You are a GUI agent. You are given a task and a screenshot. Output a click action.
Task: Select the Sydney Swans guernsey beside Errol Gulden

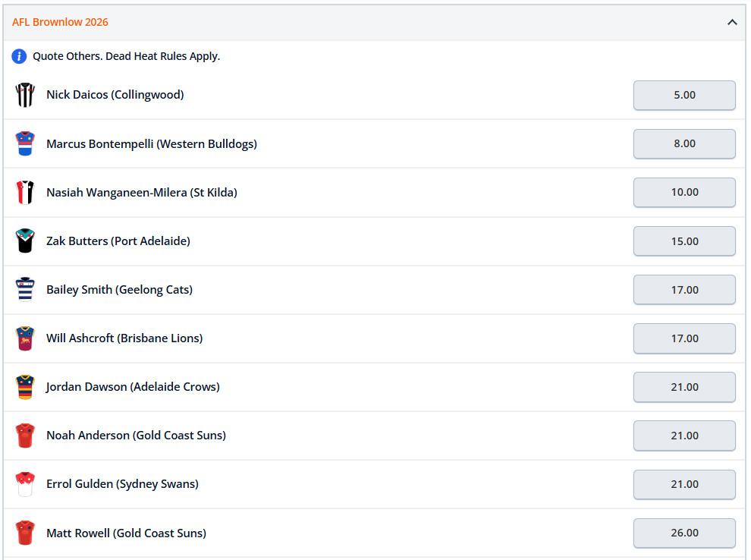click(x=25, y=484)
